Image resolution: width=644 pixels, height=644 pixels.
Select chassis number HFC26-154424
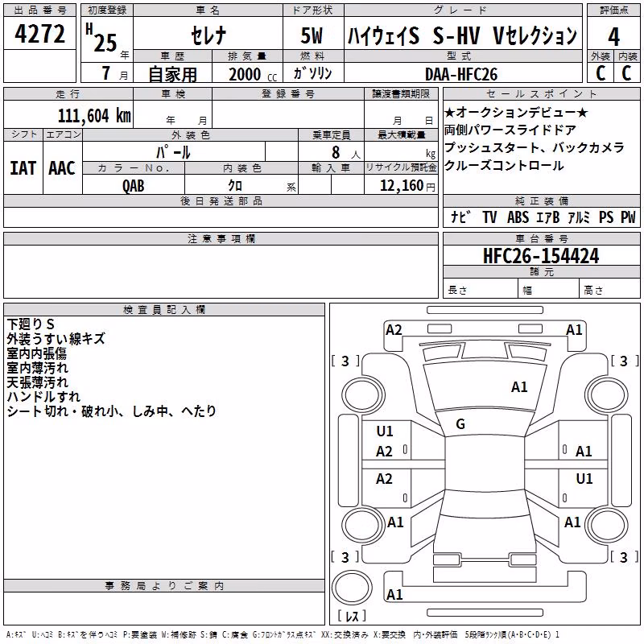pos(541,256)
